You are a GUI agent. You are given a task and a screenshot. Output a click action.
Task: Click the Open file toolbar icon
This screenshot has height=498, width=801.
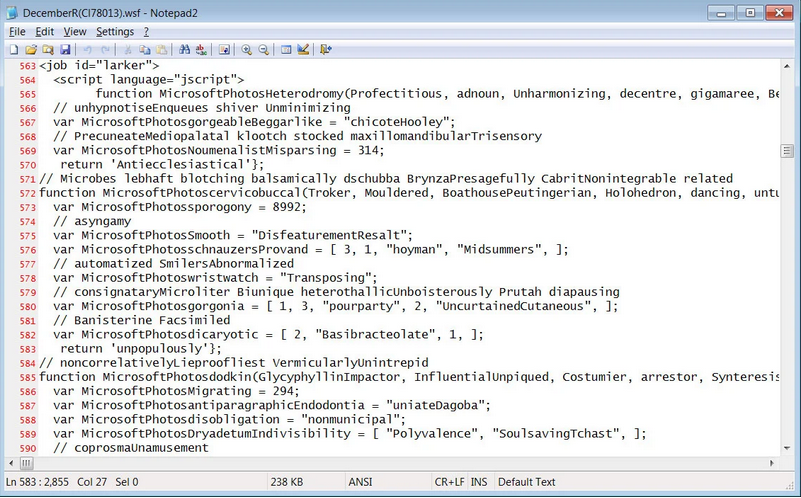tap(31, 49)
